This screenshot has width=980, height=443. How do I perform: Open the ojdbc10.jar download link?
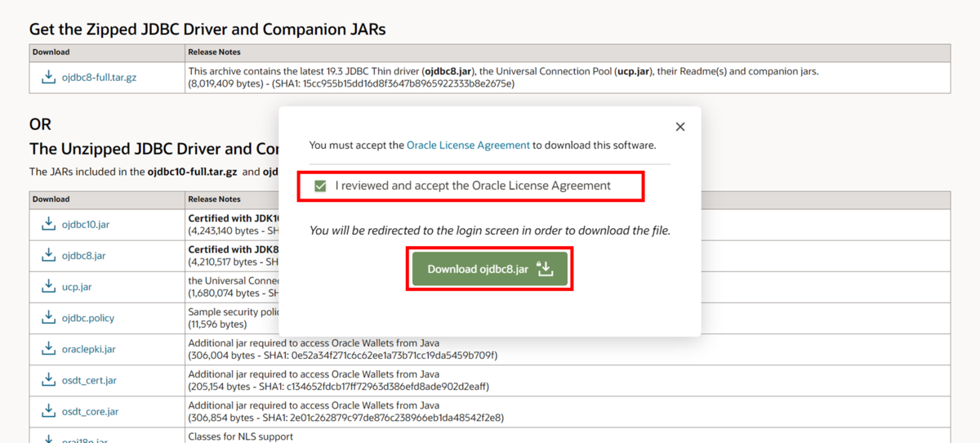pos(85,225)
